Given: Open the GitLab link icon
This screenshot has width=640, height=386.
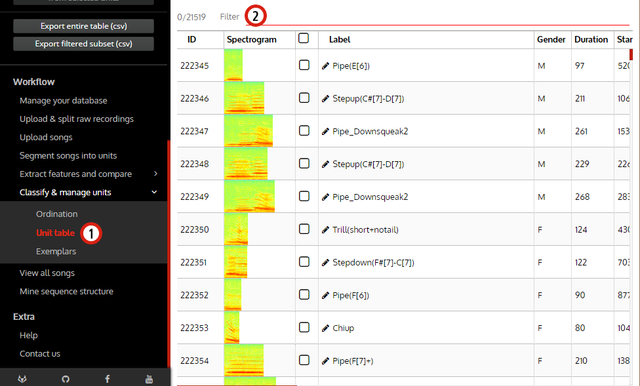Looking at the screenshot, I should coord(22,379).
